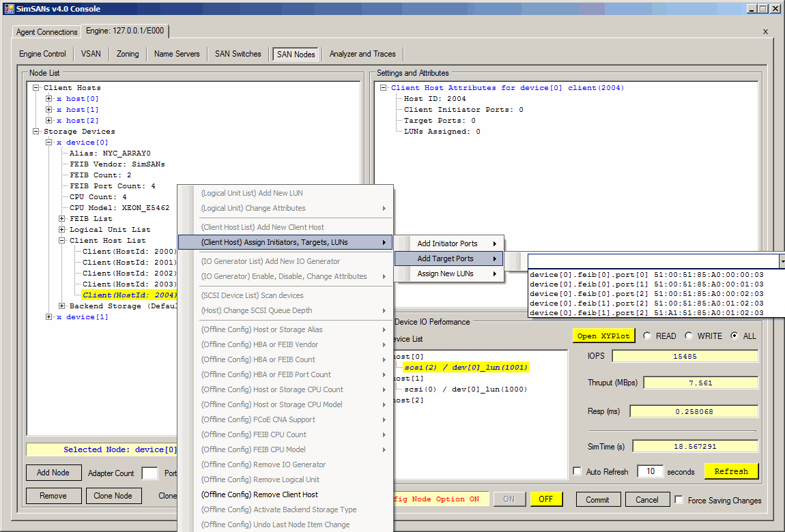Select the READ radio button
The width and height of the screenshot is (785, 532).
[x=646, y=336]
